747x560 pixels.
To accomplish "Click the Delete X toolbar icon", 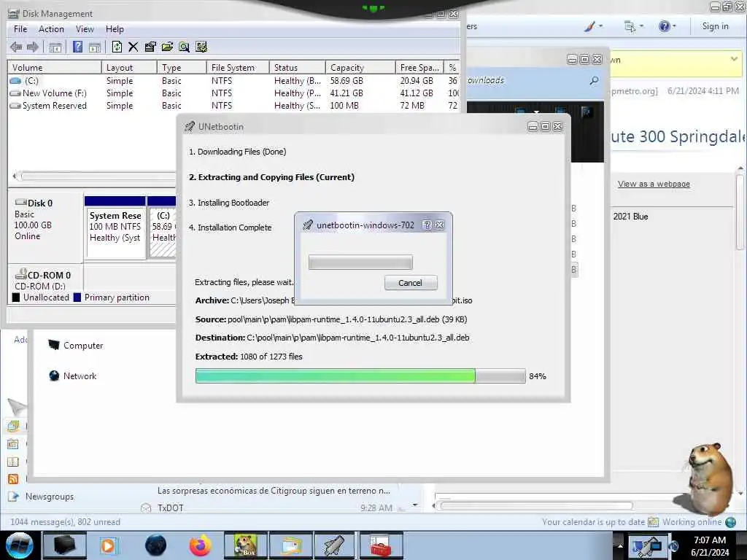I will pyautogui.click(x=133, y=47).
